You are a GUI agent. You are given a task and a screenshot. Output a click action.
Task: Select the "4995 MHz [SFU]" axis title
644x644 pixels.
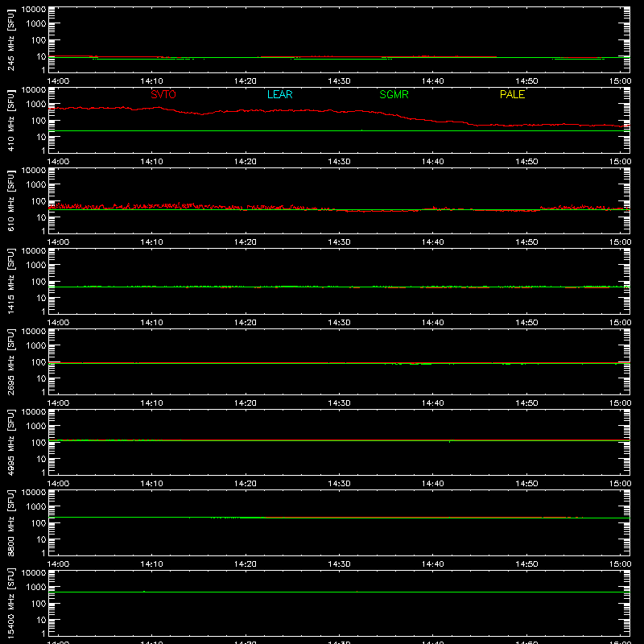[x=10, y=442]
